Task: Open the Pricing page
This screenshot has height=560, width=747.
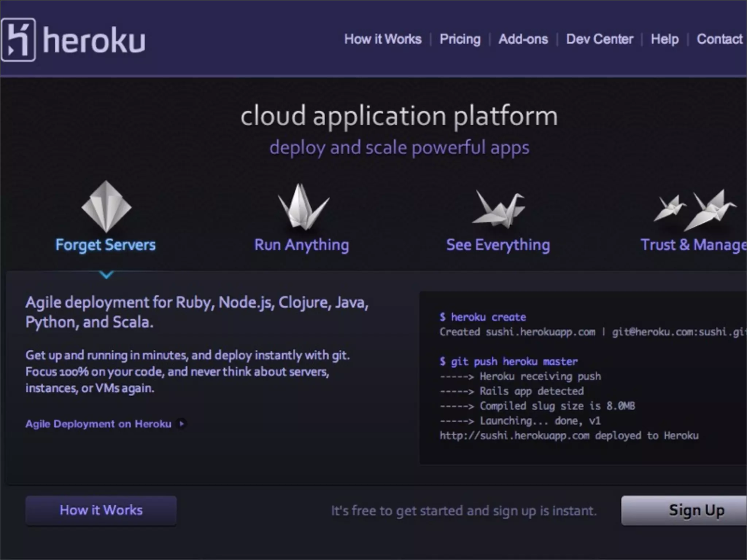Action: coord(460,39)
